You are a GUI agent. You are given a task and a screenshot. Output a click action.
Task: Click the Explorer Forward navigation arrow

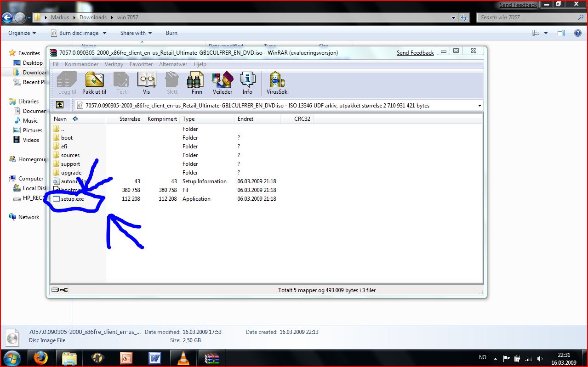20,18
